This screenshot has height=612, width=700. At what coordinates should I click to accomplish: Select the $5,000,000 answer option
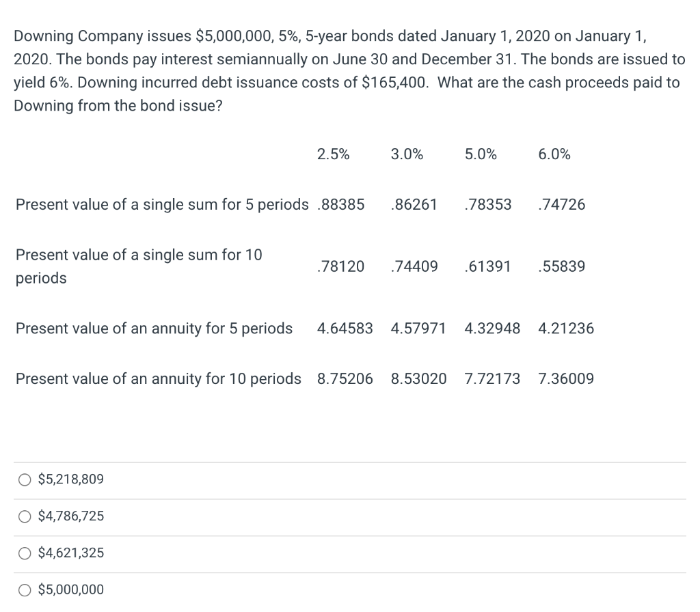24,589
